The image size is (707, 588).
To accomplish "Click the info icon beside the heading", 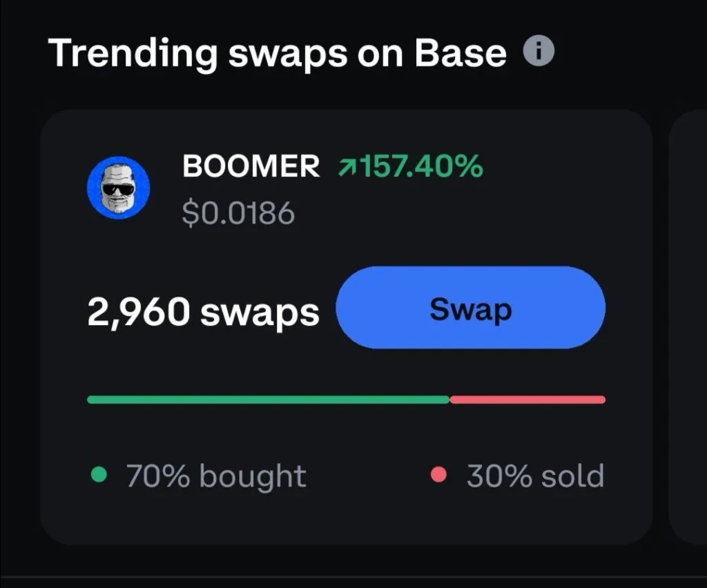I will tap(539, 52).
